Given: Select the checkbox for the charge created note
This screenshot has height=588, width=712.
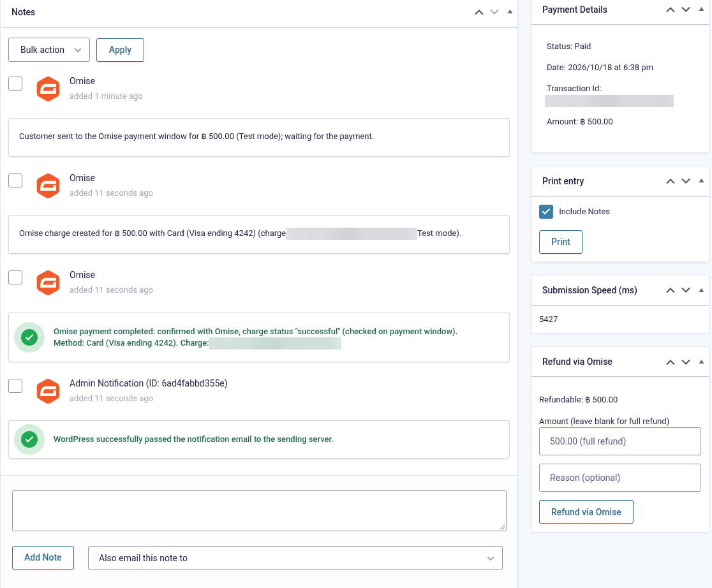Looking at the screenshot, I should pos(15,180).
